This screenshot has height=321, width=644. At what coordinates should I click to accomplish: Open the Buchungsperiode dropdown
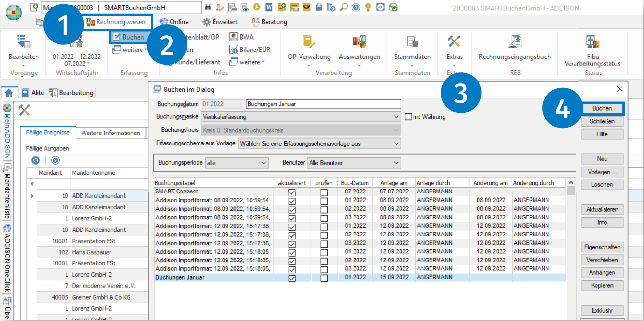click(237, 163)
